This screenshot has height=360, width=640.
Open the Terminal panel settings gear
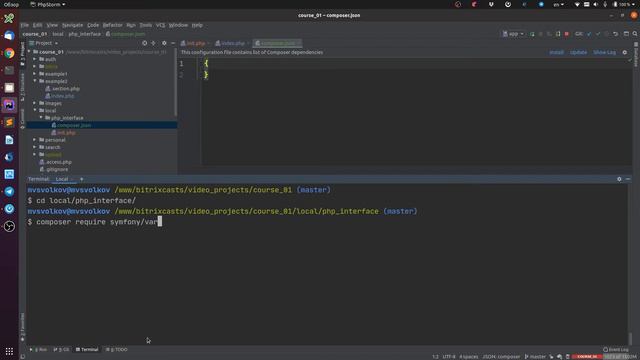click(x=619, y=179)
